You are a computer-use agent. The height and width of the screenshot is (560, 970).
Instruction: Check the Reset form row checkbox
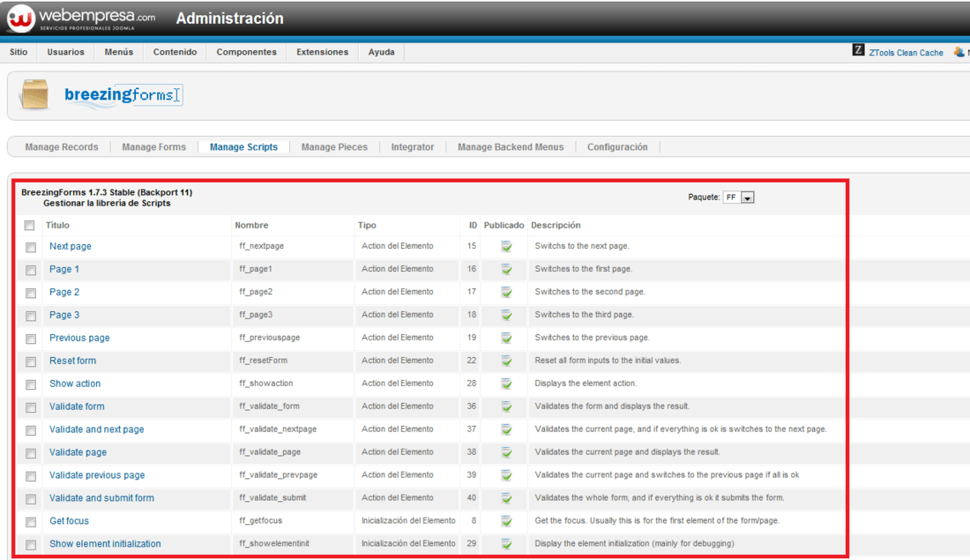(x=31, y=362)
